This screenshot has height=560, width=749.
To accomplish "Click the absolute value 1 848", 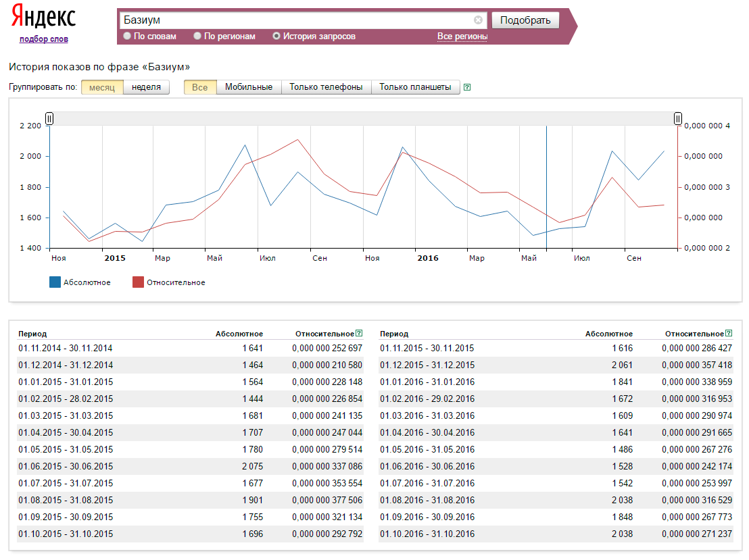I will click(623, 517).
